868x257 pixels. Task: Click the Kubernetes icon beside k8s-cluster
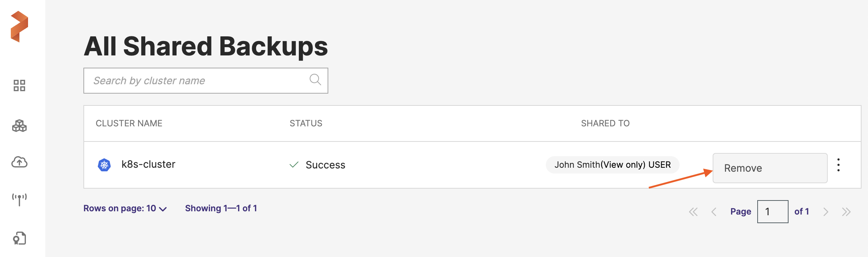[104, 165]
